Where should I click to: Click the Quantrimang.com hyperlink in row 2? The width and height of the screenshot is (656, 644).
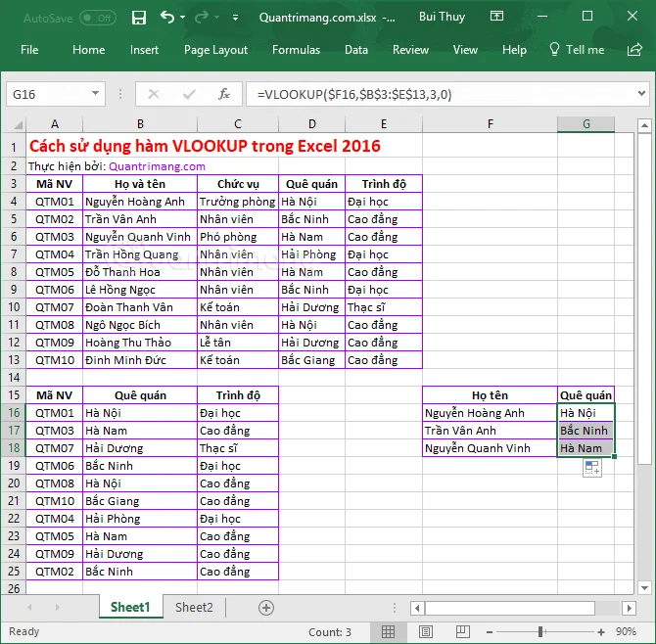pos(157,166)
